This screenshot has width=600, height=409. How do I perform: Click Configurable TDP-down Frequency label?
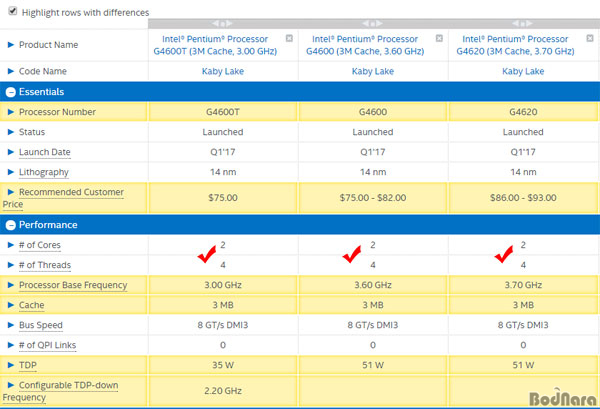[60, 391]
